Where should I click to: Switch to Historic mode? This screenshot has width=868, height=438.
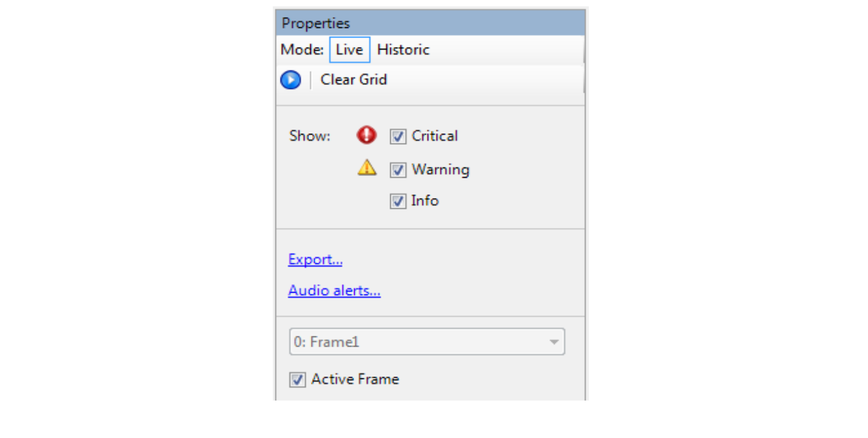404,50
